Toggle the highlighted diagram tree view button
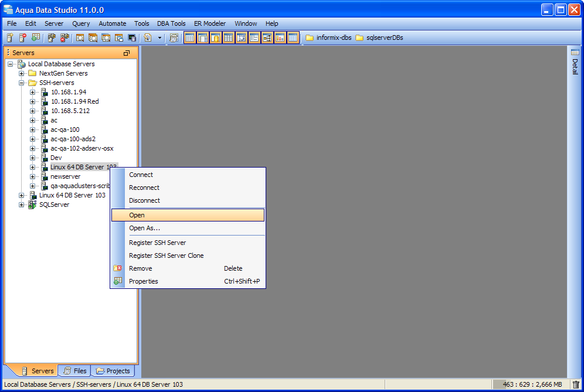 click(x=267, y=38)
